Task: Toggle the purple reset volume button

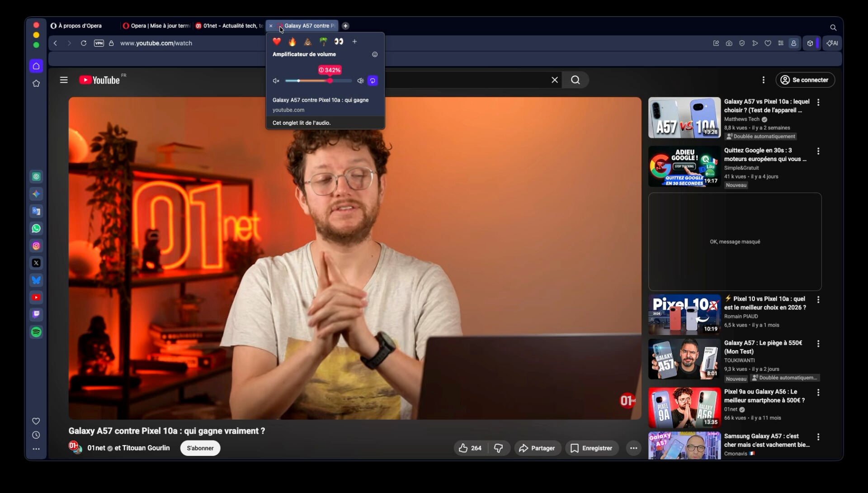Action: coord(373,81)
